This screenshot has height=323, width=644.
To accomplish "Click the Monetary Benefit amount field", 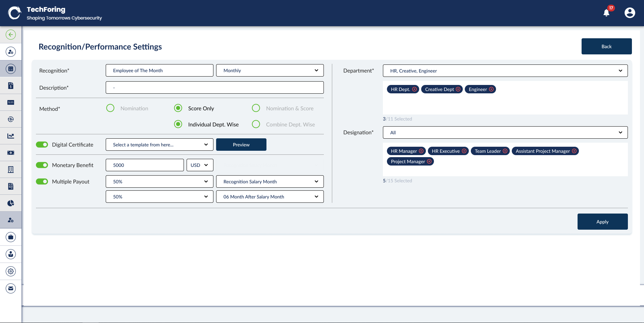I will (x=145, y=165).
